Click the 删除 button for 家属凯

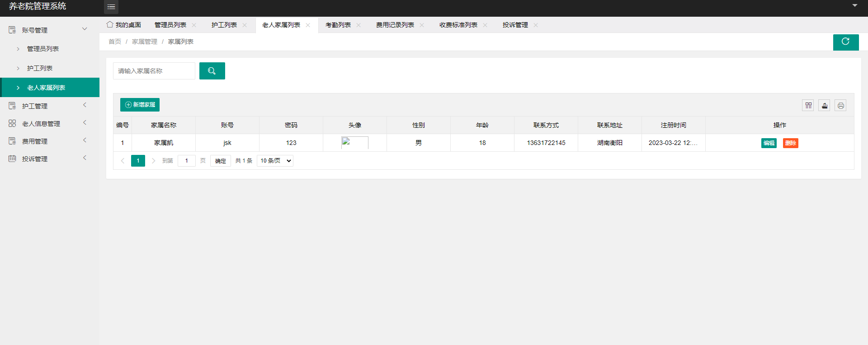(791, 143)
